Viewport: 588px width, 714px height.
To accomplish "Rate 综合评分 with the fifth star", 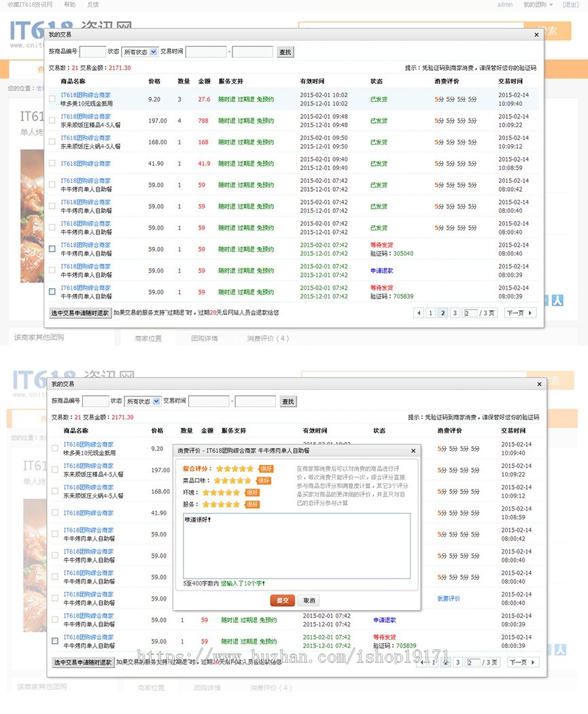I will pos(250,469).
